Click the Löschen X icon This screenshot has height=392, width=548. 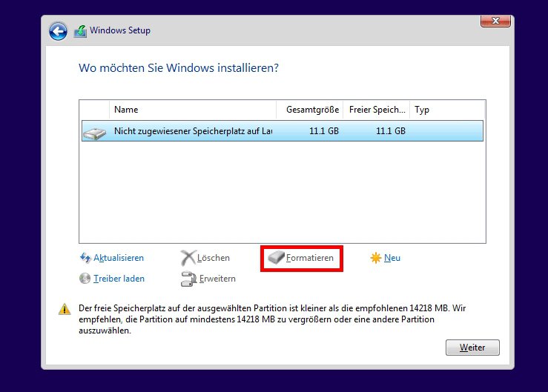click(188, 258)
